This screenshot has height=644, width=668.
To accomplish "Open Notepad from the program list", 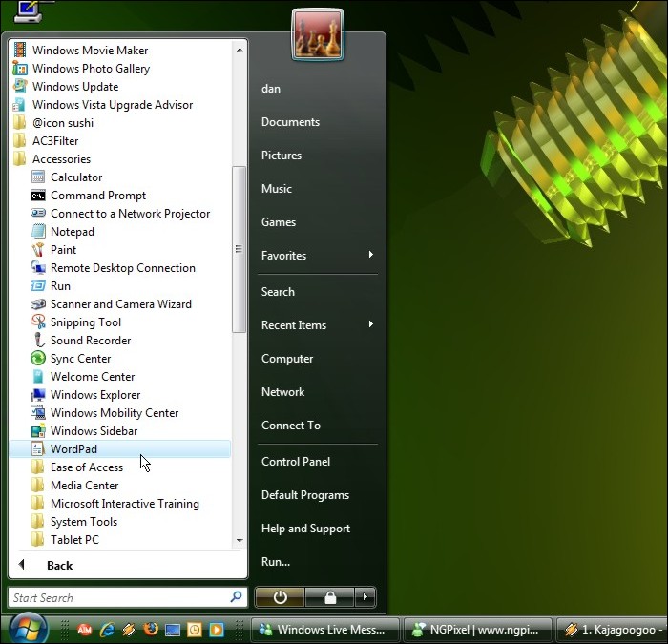I will [72, 232].
